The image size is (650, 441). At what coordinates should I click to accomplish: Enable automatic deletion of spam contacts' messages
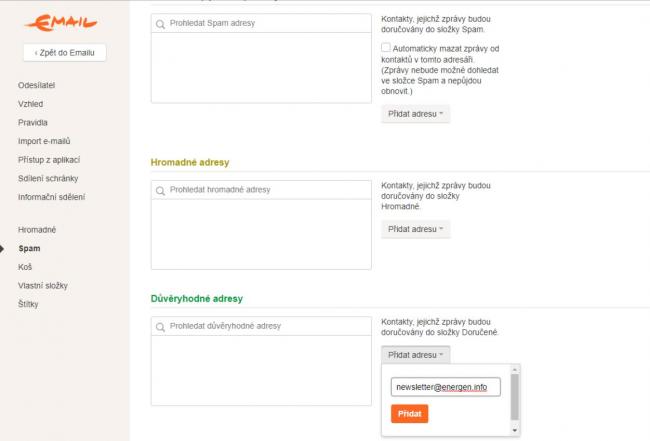point(386,47)
